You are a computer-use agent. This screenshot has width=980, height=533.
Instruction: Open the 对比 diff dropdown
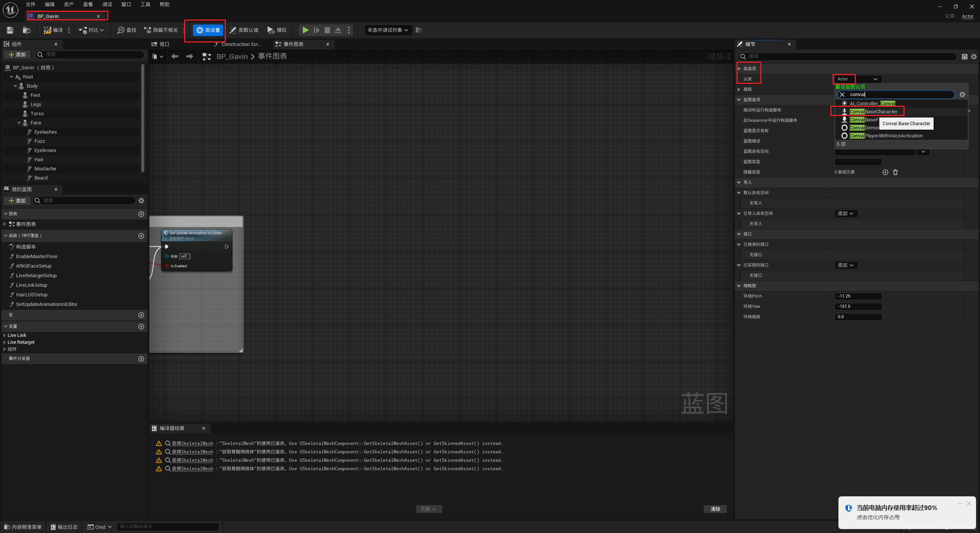[91, 30]
